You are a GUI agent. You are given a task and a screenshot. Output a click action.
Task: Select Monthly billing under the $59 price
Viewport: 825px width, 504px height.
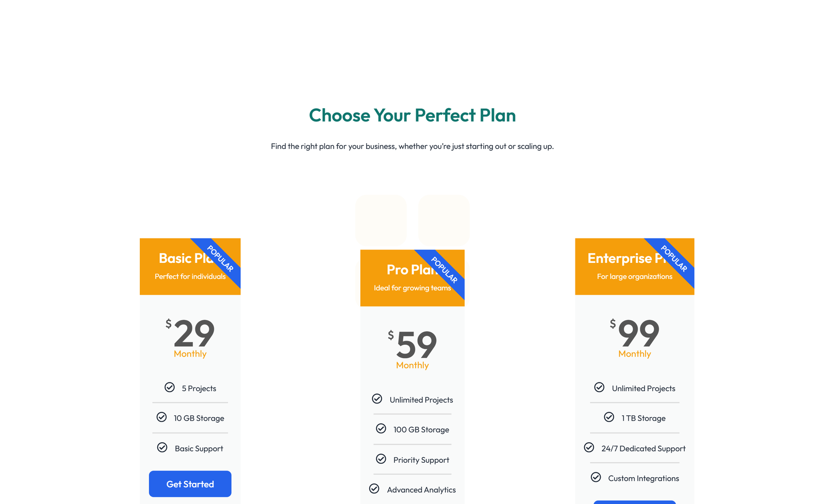[412, 365]
